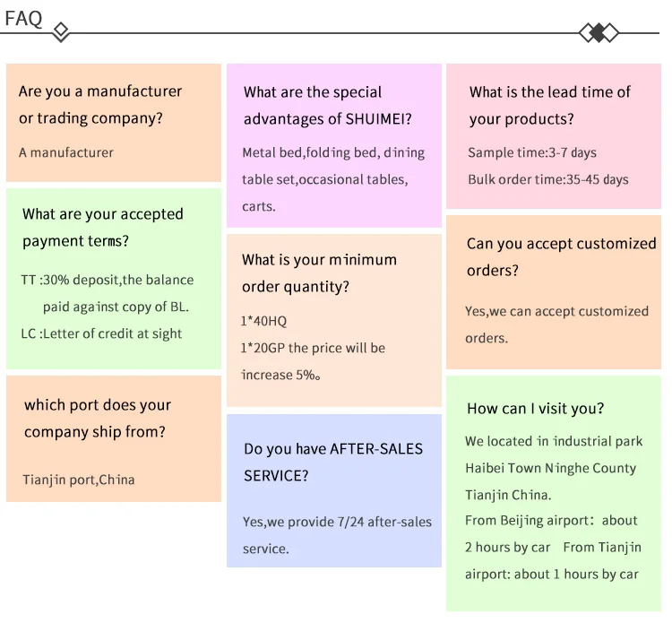
Task: Click the 'What are your accepted payment terms?' question
Action: 103,228
